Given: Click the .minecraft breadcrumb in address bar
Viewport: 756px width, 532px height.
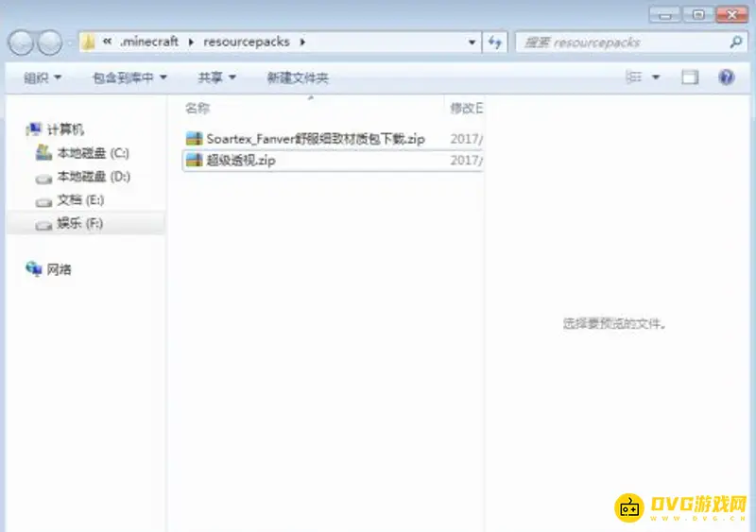Looking at the screenshot, I should click(148, 43).
